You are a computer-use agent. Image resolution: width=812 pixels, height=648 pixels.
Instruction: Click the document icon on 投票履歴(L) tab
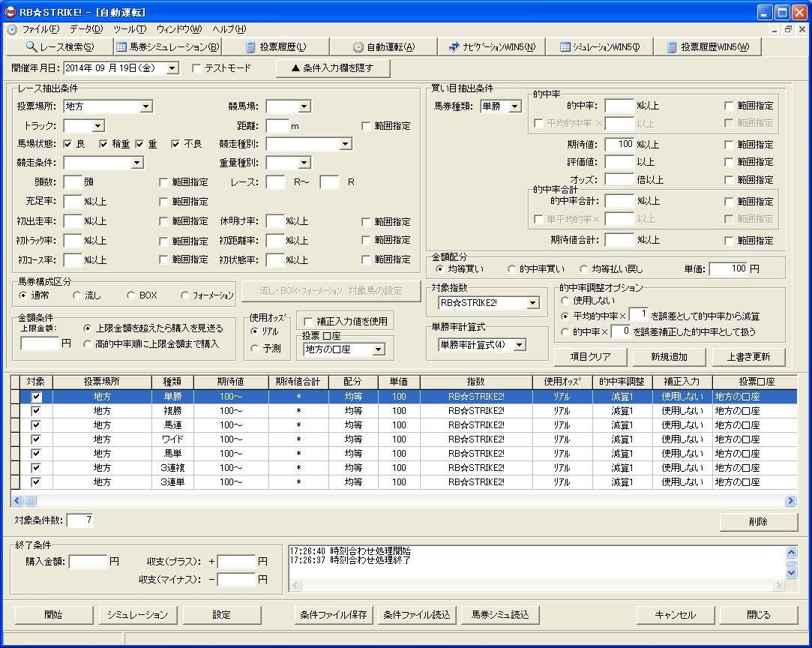250,47
